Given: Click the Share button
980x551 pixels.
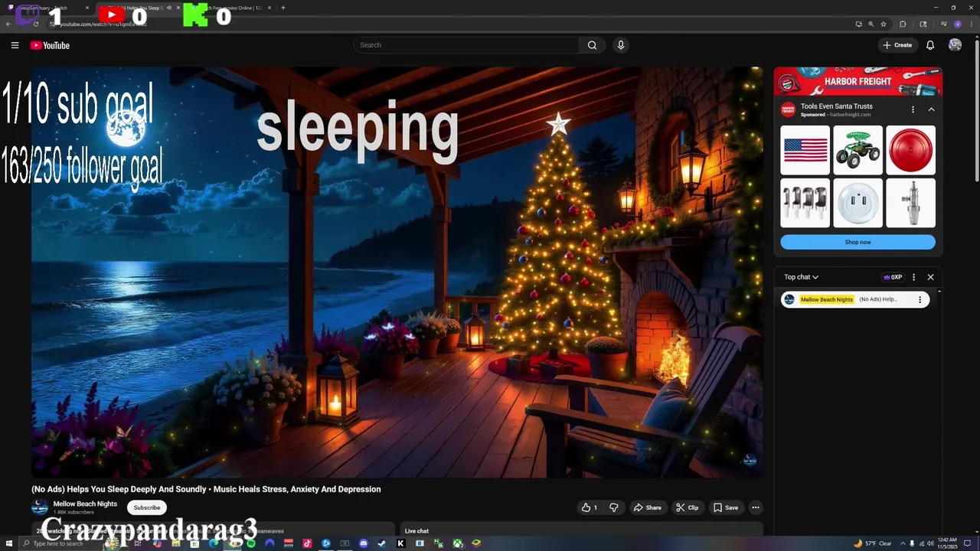Looking at the screenshot, I should coord(647,507).
